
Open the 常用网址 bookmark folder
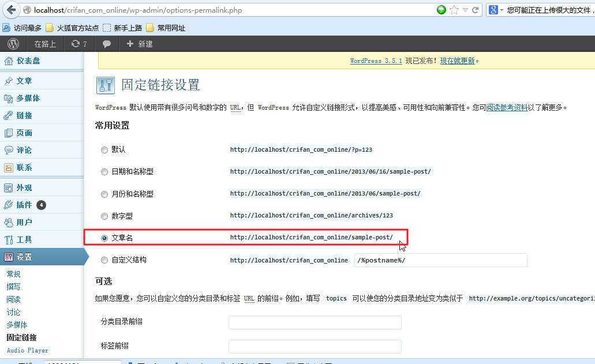[166, 28]
